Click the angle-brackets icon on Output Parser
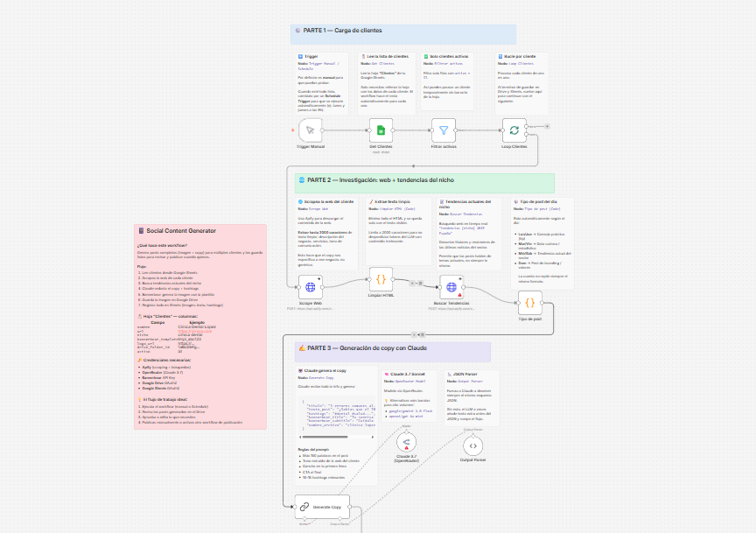 pos(473,445)
